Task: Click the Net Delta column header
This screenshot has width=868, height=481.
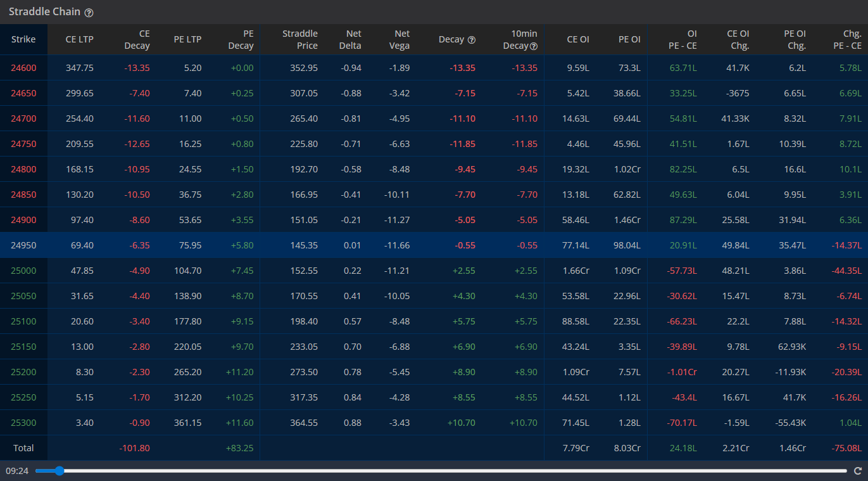Action: [x=349, y=39]
